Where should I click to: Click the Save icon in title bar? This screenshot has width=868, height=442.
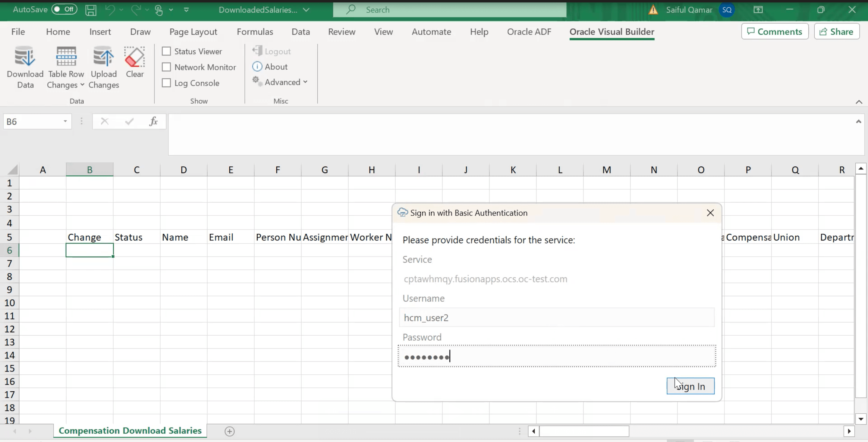pyautogui.click(x=91, y=10)
